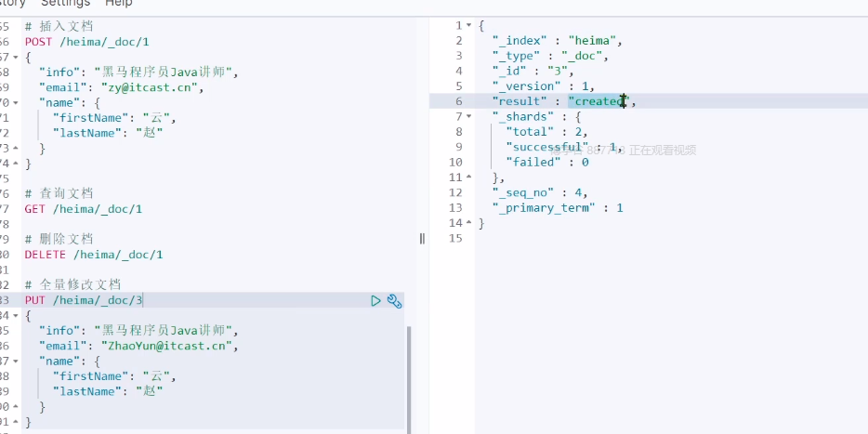Place cursor on POST /heima/_doc/1 line
This screenshot has width=868, height=434.
(x=86, y=42)
